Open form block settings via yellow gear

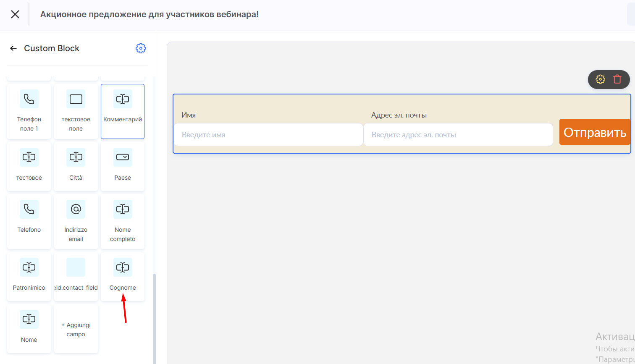[601, 79]
